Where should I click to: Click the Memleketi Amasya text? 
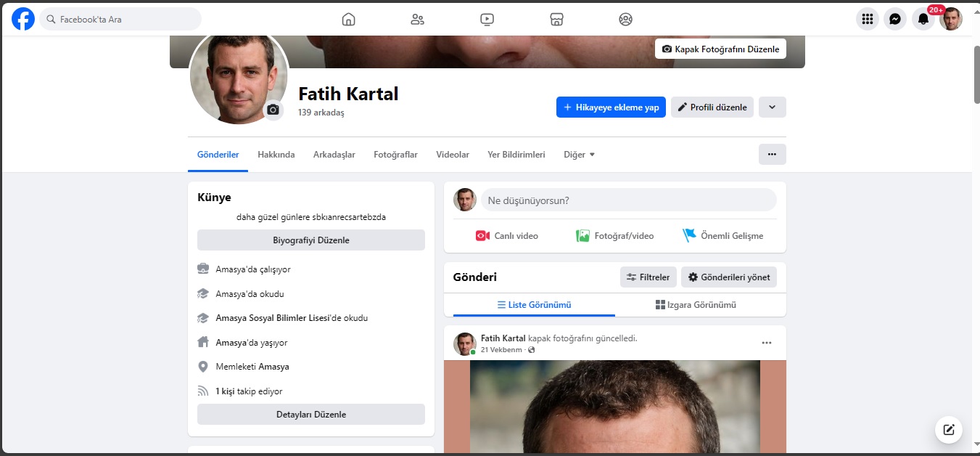click(x=252, y=367)
